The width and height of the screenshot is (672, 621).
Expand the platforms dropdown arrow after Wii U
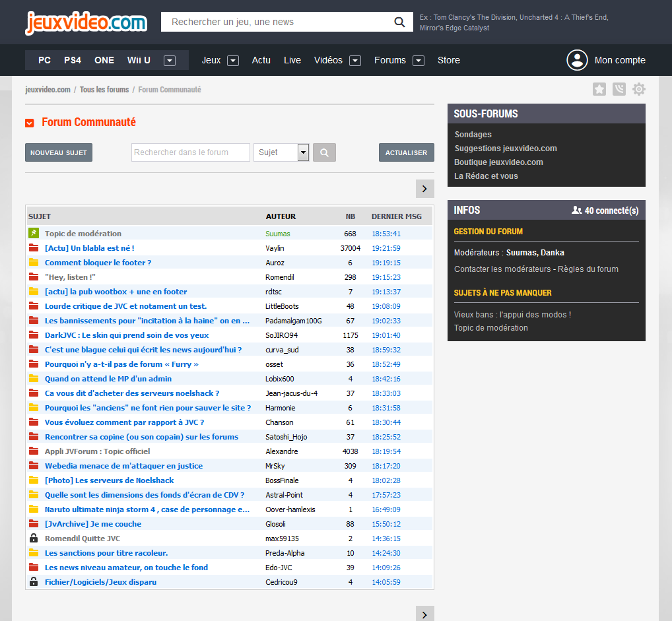[x=170, y=61]
